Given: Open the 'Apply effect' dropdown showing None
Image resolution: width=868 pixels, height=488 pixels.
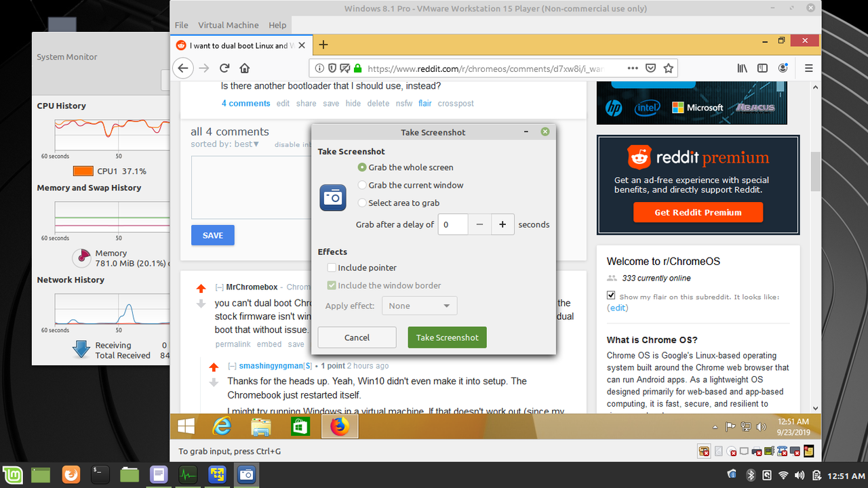Looking at the screenshot, I should (419, 305).
